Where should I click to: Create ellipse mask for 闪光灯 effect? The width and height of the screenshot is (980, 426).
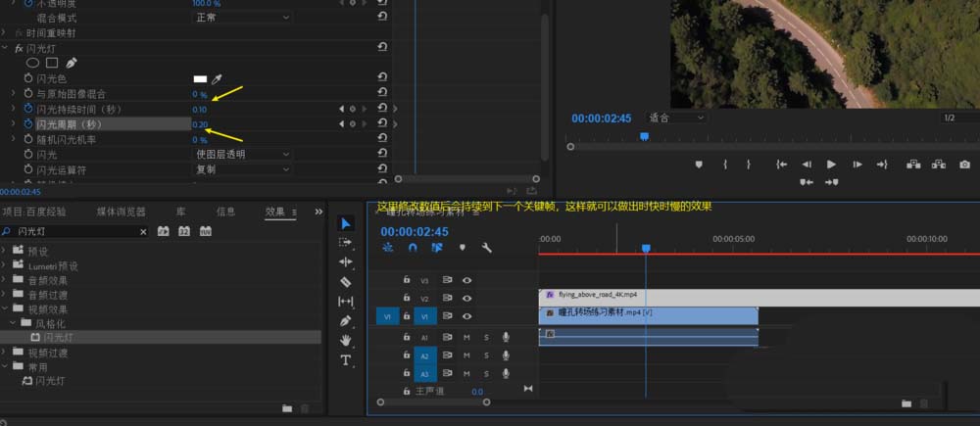32,63
